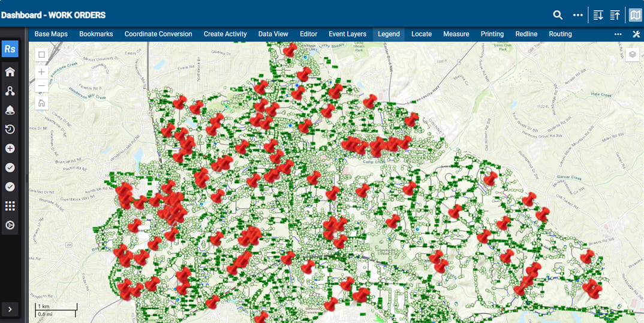Click the Rs logo in the sidebar
Viewport: 644px width, 323px height.
pos(10,49)
